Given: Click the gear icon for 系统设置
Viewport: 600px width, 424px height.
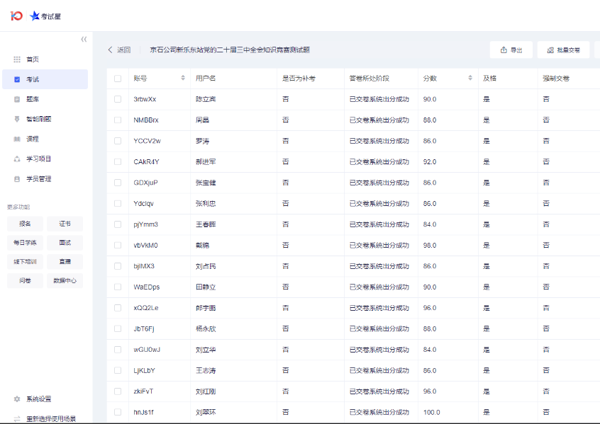Looking at the screenshot, I should tap(17, 399).
